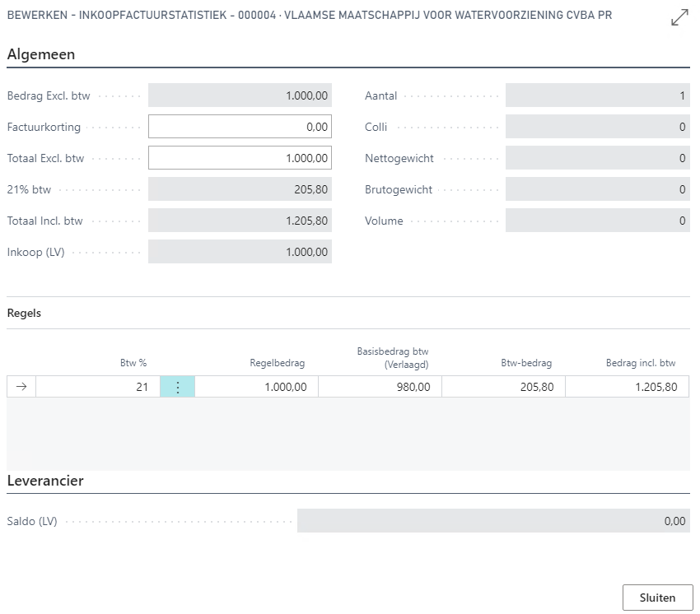
Task: Expand the page to full screen
Action: point(680,18)
